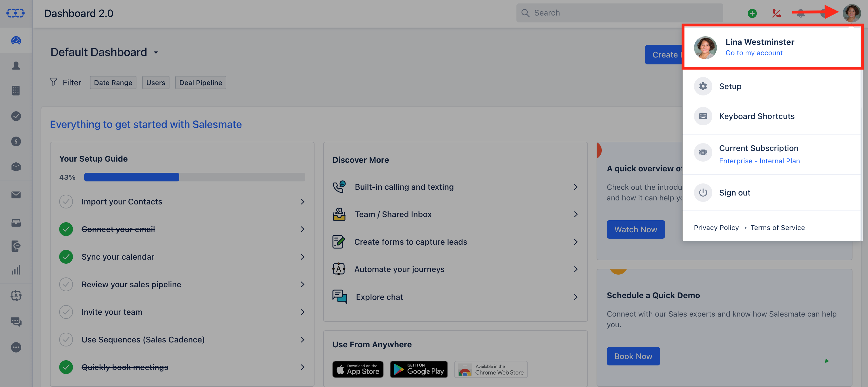Click the Create dashboard button
The image size is (868, 387).
click(x=664, y=55)
